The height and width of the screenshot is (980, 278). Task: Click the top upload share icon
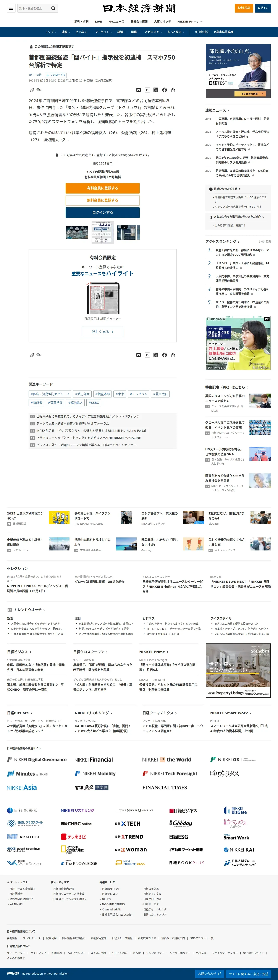[173, 90]
